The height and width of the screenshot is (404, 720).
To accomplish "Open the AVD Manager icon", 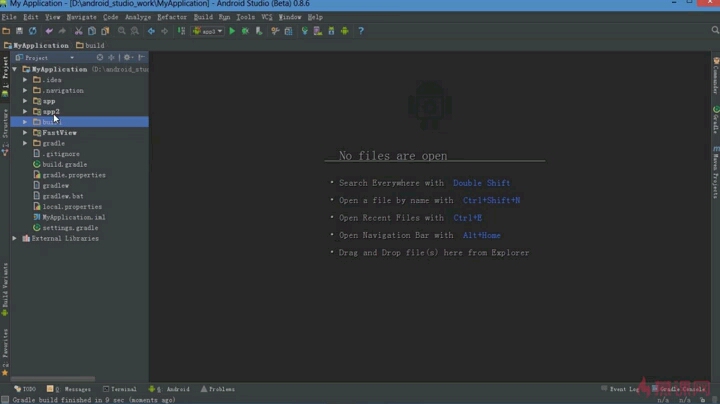I will tap(318, 31).
